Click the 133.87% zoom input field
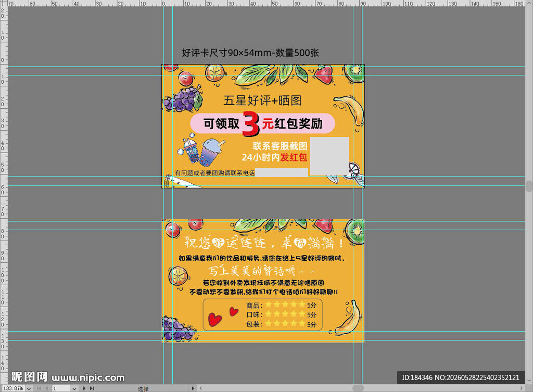Image resolution: width=533 pixels, height=392 pixels. pos(14,388)
